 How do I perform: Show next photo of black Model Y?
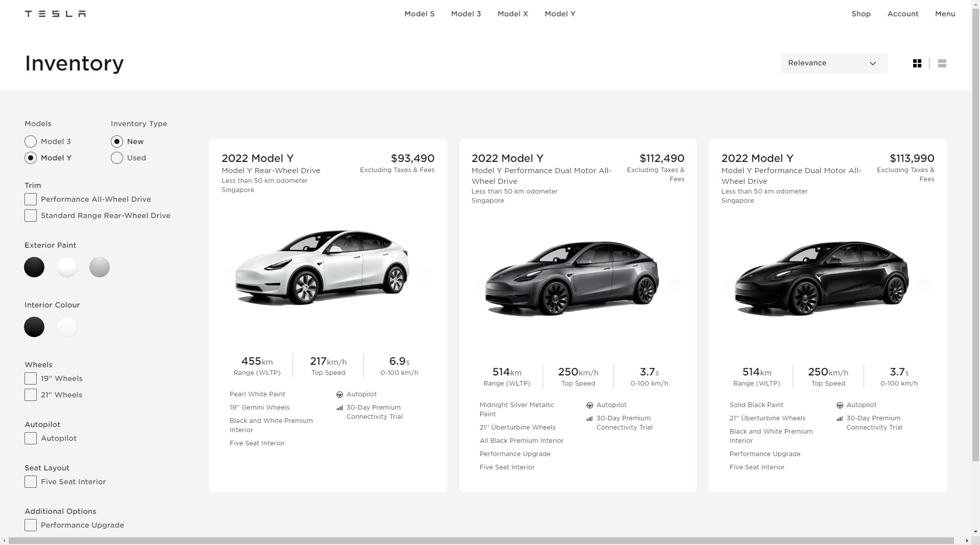pos(923,285)
